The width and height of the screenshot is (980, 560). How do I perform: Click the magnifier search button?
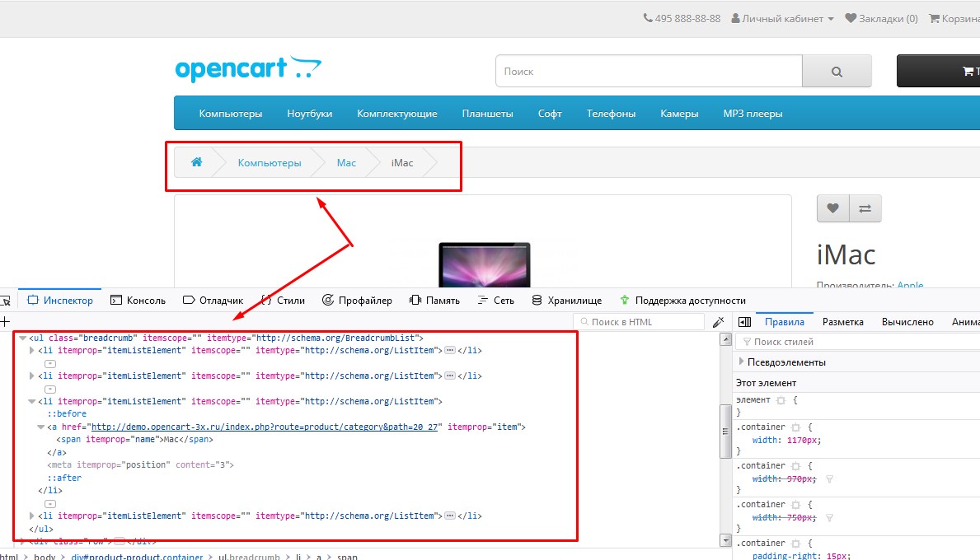point(837,72)
